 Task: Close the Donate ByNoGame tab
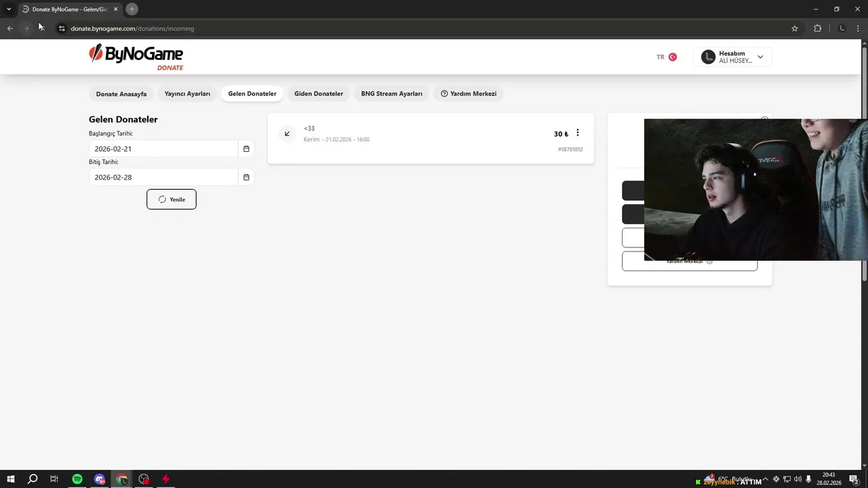coord(116,9)
